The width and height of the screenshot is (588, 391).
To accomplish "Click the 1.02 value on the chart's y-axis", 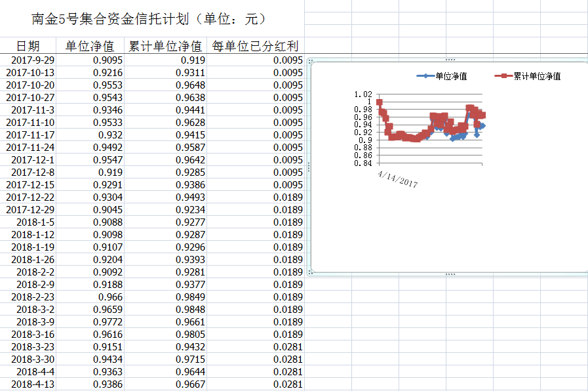I will (x=363, y=94).
